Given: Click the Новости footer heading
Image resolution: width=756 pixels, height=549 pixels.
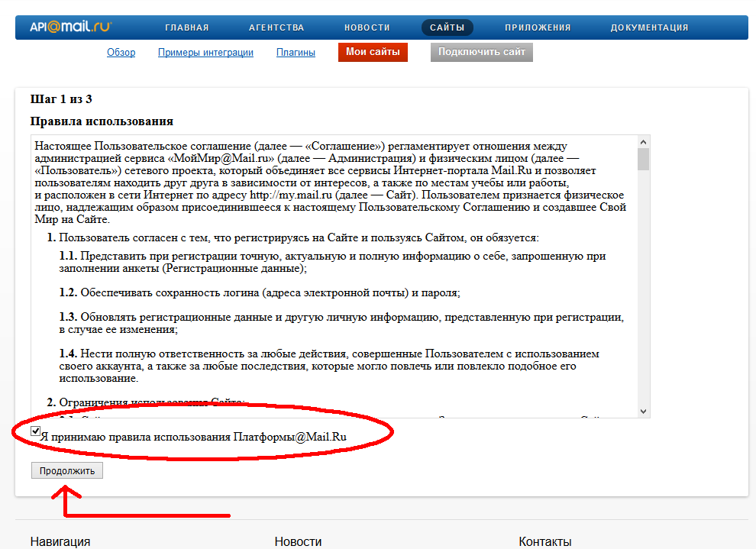Looking at the screenshot, I should (x=298, y=542).
